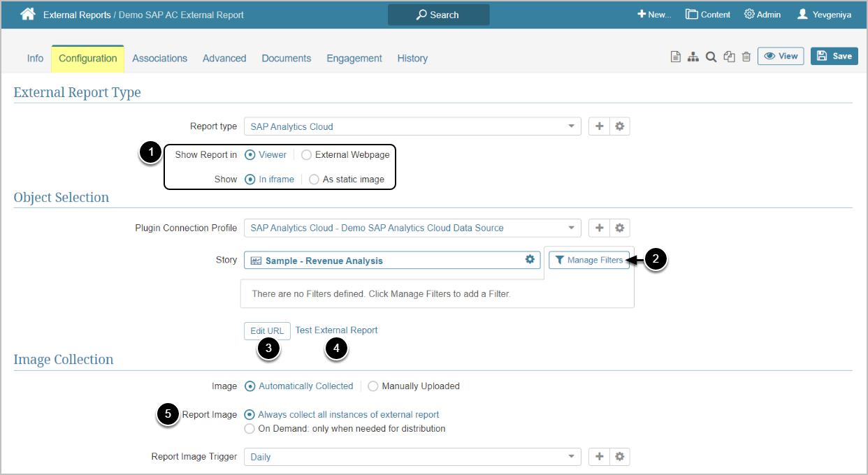Switch to the Associations tab

click(x=159, y=59)
